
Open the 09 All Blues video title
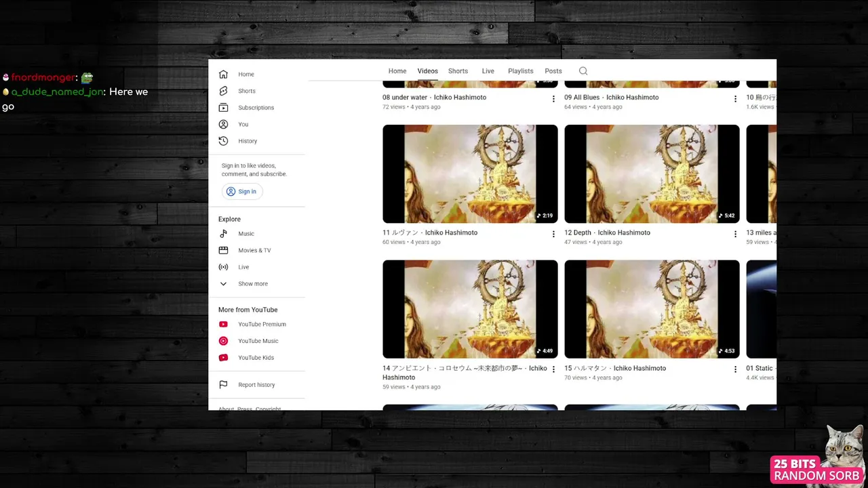(x=612, y=98)
